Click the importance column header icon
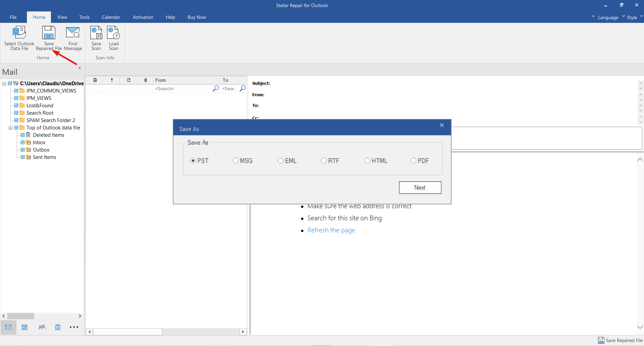This screenshot has height=346, width=644. point(112,80)
